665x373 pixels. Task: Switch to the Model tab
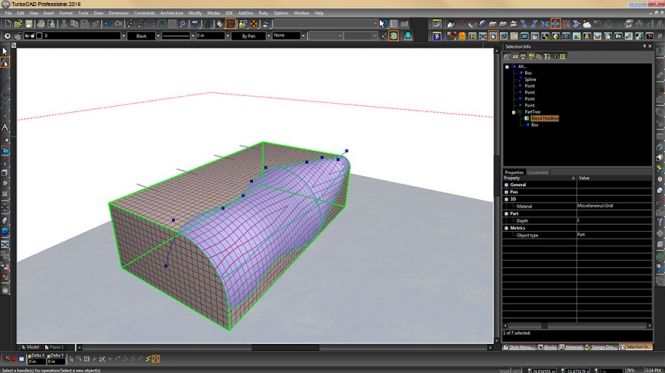click(x=30, y=347)
